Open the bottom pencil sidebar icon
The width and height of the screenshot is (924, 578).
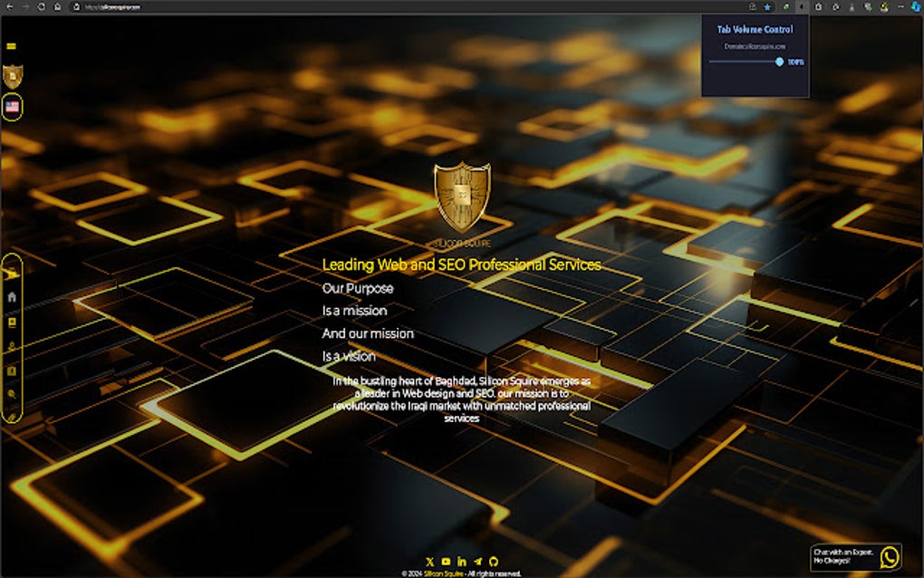pos(12,417)
